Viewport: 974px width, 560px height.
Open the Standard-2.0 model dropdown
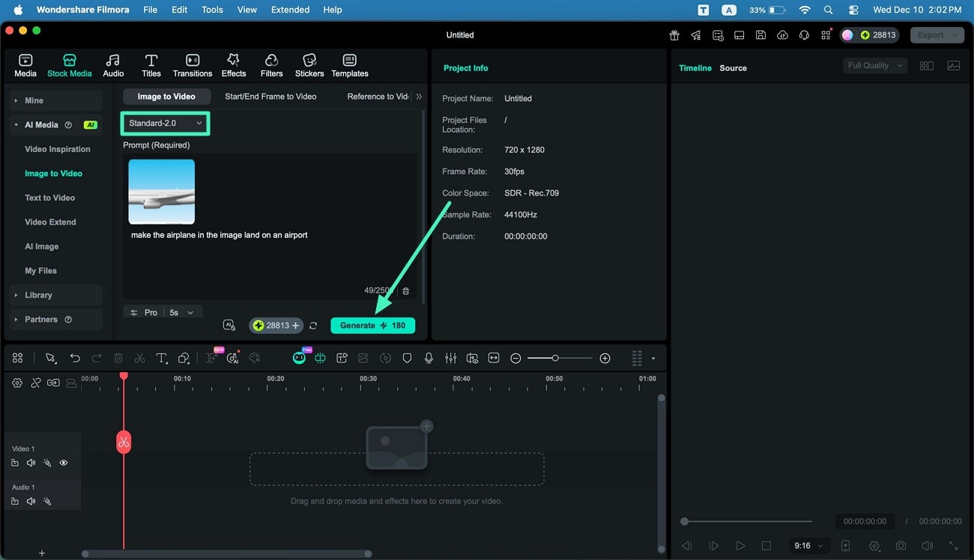click(165, 123)
